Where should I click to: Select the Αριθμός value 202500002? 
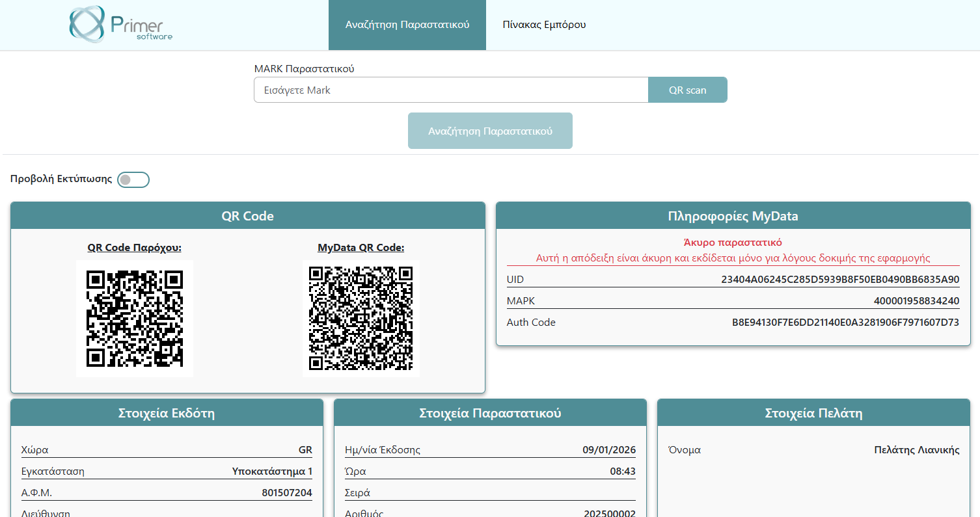[610, 512]
